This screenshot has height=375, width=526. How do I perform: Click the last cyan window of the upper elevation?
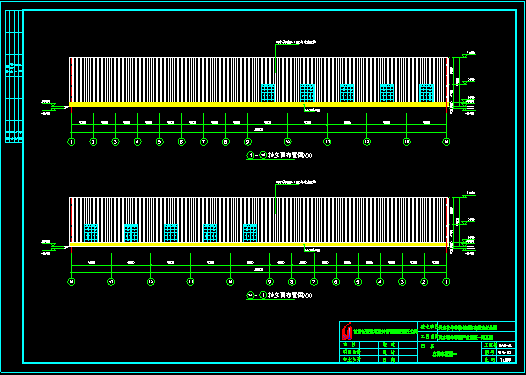point(427,93)
